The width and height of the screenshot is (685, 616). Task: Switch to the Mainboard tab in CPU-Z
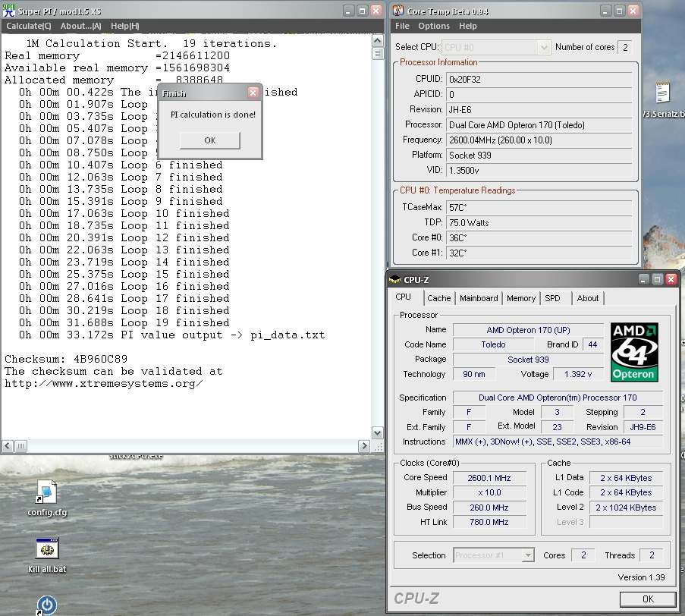479,298
